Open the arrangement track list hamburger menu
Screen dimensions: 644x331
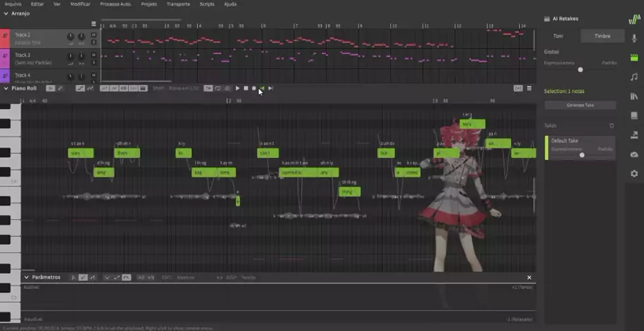(x=94, y=24)
